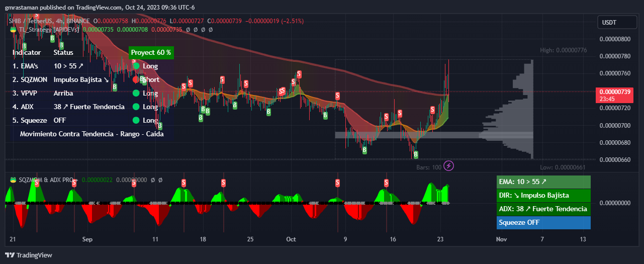Screen dimensions: 644x264
Task: Click the Proyect 60 % green label
Action: [x=151, y=52]
